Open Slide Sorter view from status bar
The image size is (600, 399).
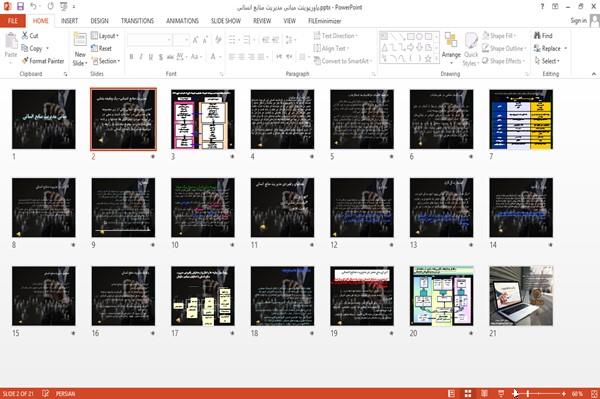point(468,394)
